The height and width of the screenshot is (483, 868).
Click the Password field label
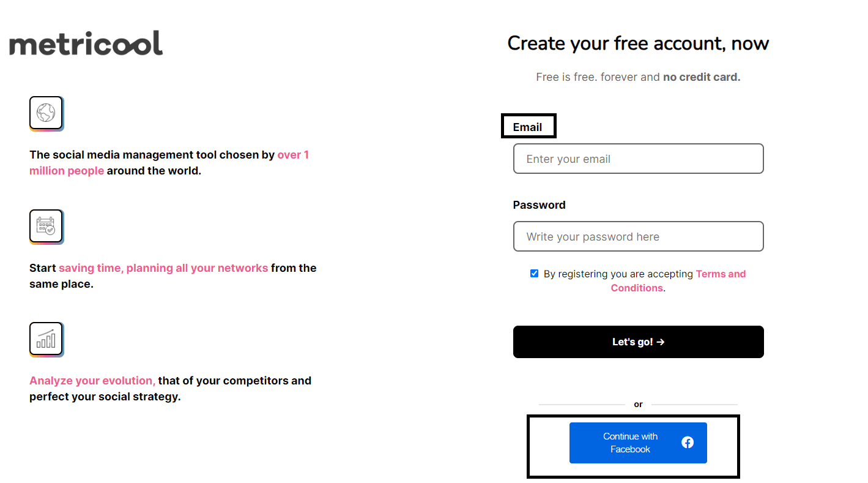539,205
